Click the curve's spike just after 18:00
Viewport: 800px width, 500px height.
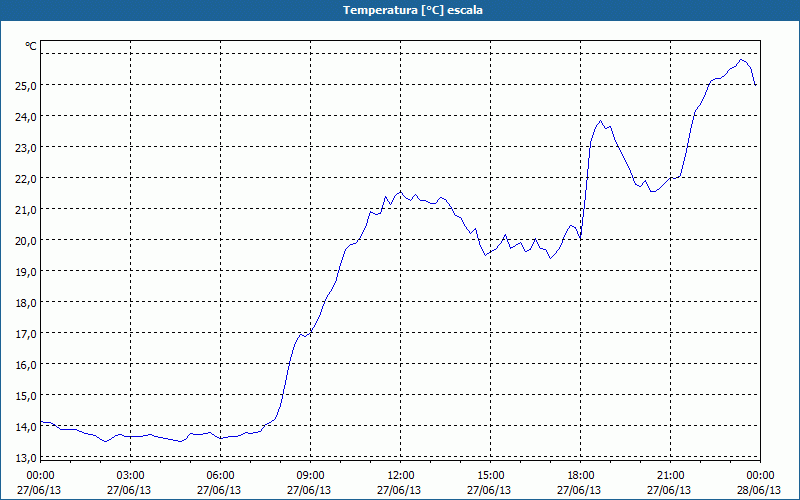click(x=601, y=121)
